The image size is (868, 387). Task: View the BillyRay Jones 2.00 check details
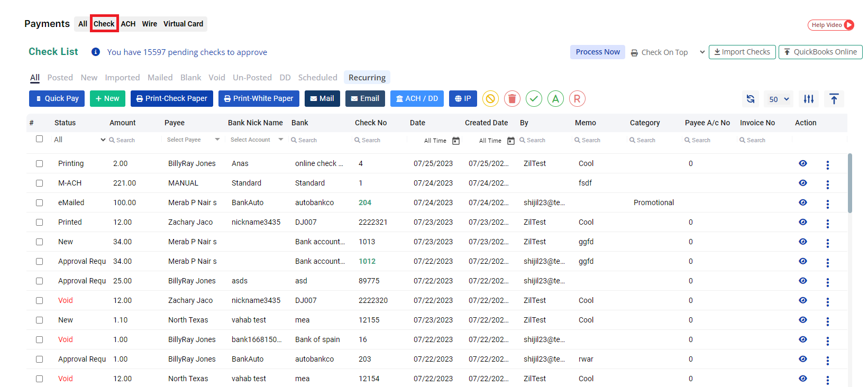[x=802, y=163]
